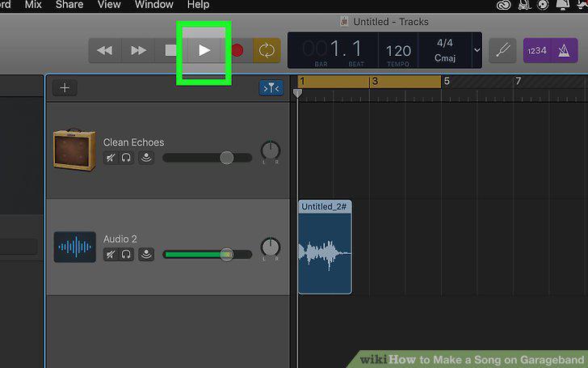Expand the LCD display mode dropdown arrow

click(x=477, y=50)
